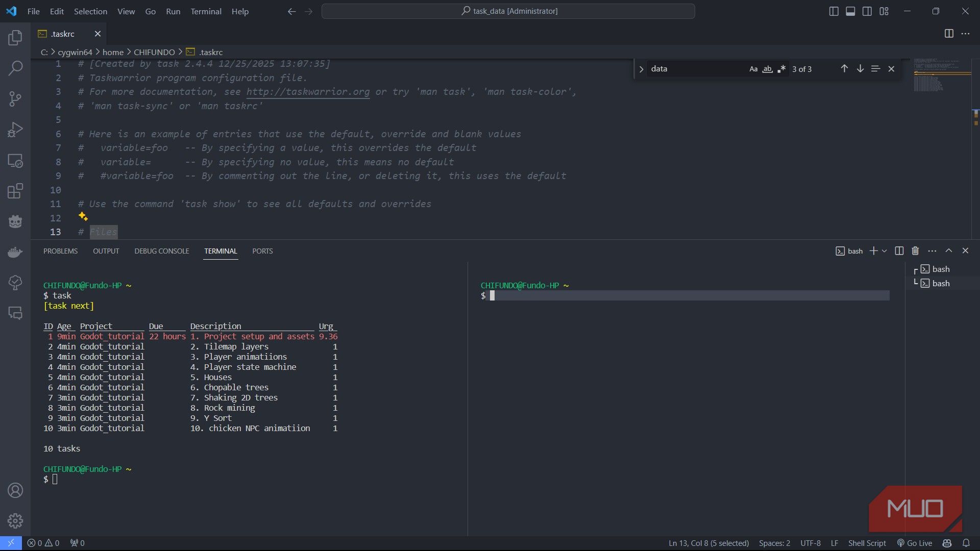
Task: Open the taskwarrior.org link
Action: coord(308,92)
